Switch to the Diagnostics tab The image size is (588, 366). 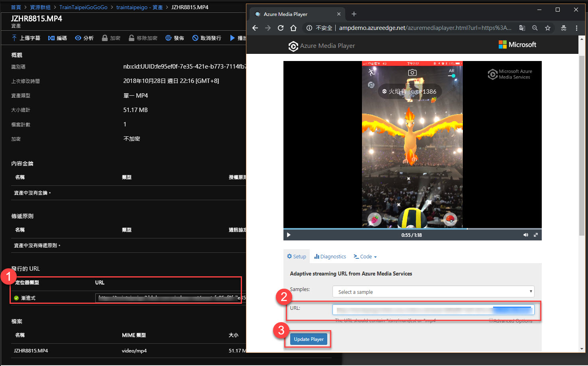coord(330,256)
